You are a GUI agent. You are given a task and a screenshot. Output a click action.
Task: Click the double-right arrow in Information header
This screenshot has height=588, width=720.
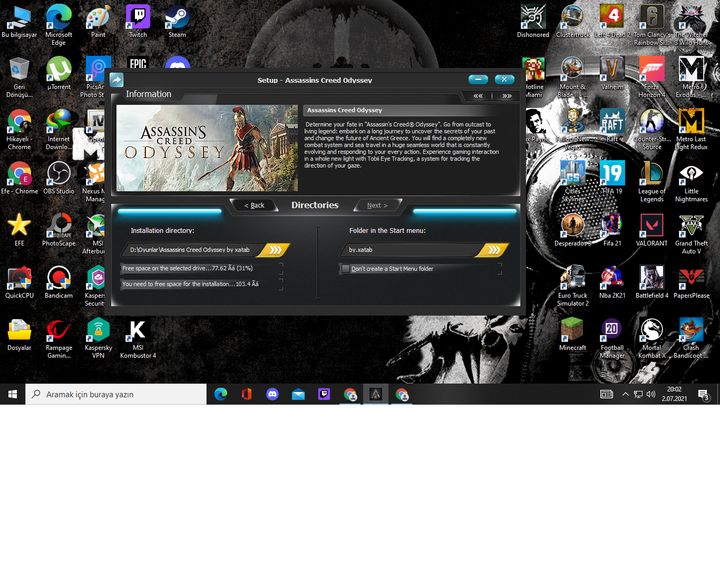(x=507, y=96)
